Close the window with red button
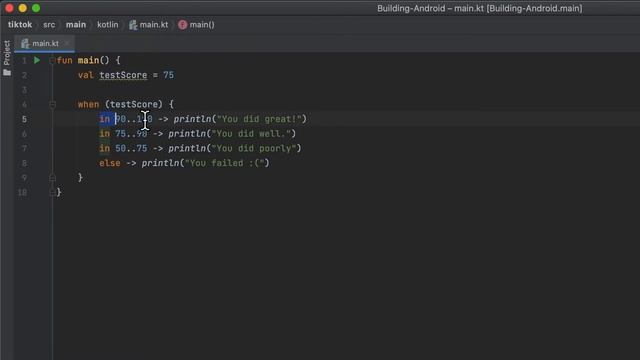Screen dimensions: 640x360 point(9,8)
